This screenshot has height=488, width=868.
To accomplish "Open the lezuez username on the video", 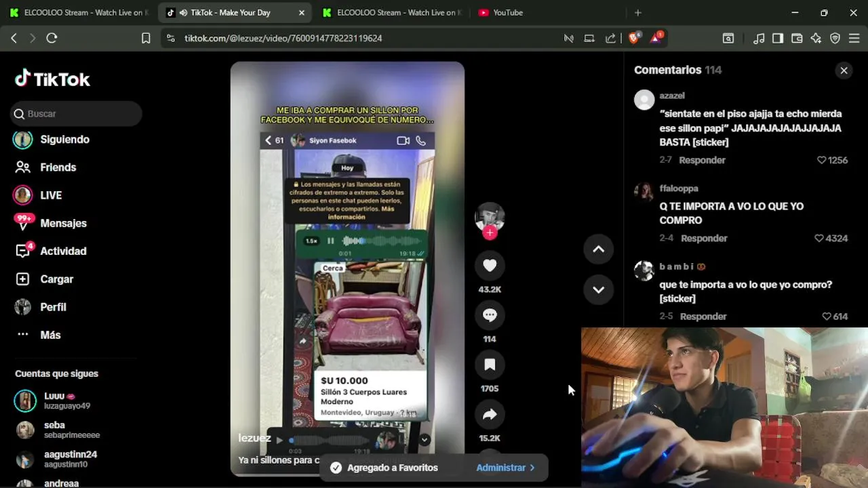I will 255,439.
